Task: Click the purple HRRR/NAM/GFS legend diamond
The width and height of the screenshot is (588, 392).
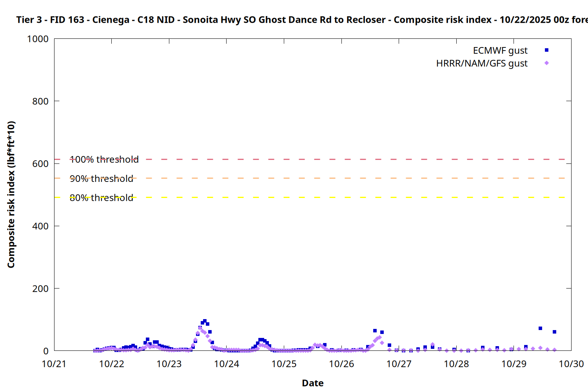Action: pyautogui.click(x=546, y=63)
